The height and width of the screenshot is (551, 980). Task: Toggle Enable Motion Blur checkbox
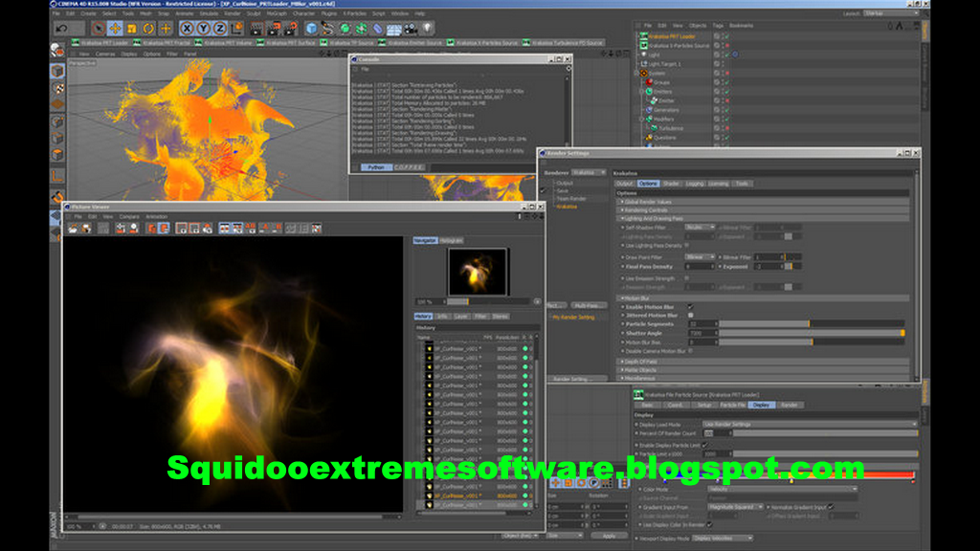point(691,307)
